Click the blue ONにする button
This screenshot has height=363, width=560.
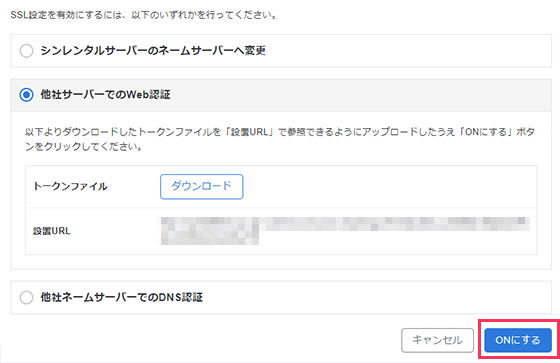click(x=518, y=340)
